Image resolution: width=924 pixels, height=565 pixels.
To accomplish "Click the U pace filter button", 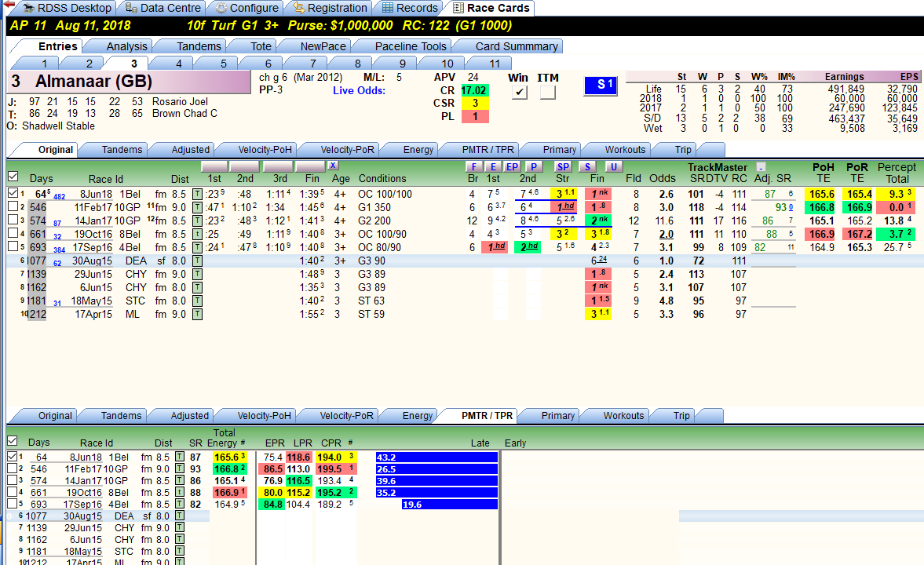I will coord(613,166).
